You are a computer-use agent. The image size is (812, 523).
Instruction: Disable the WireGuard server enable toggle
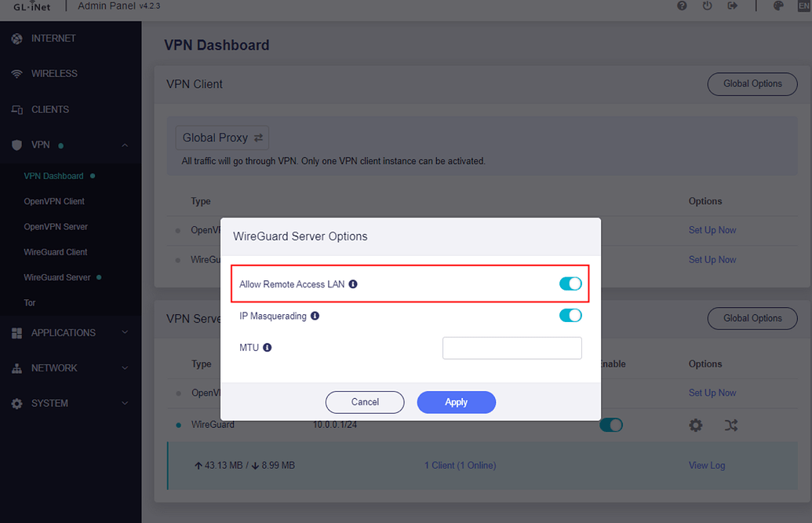coord(611,424)
